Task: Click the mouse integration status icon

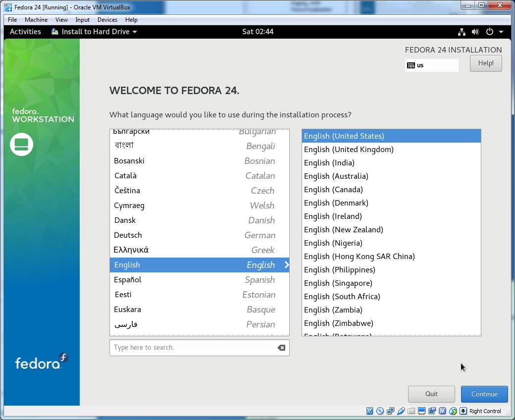Action: [x=453, y=411]
